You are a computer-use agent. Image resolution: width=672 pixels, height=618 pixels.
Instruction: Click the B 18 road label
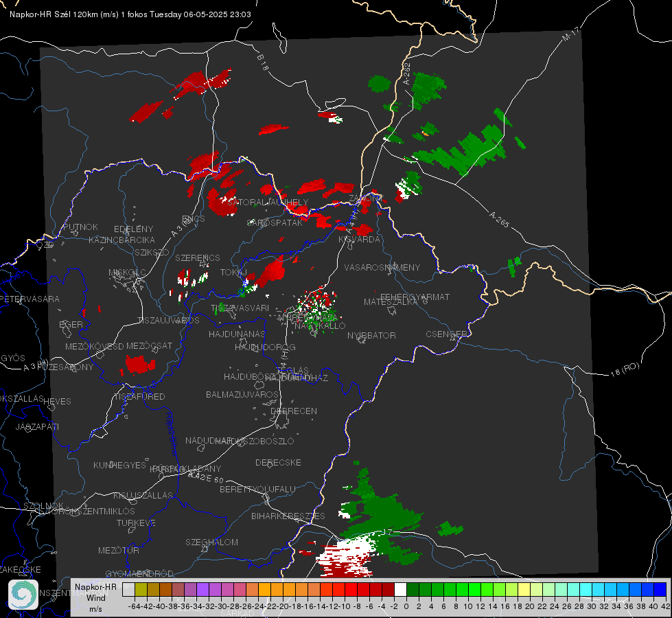pyautogui.click(x=263, y=62)
